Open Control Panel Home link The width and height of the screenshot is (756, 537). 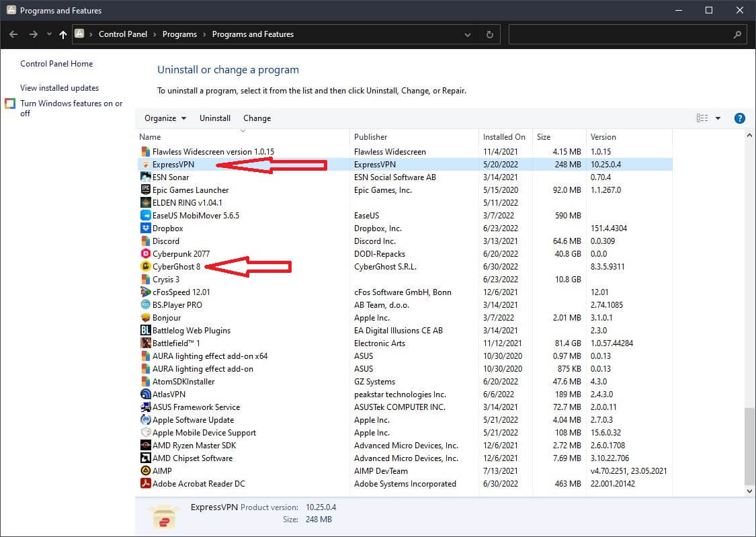(x=56, y=64)
